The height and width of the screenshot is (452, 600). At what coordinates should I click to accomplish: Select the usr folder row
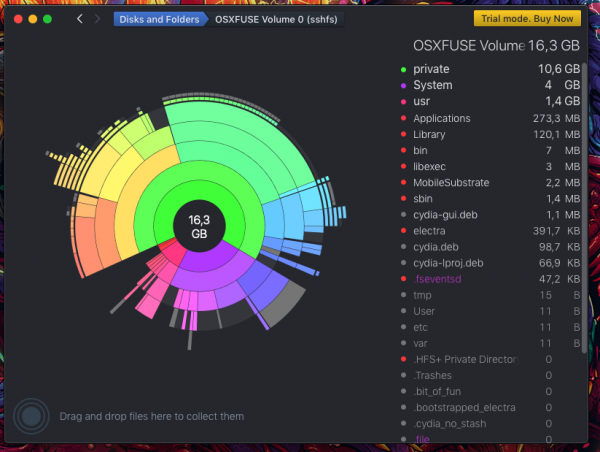(490, 101)
